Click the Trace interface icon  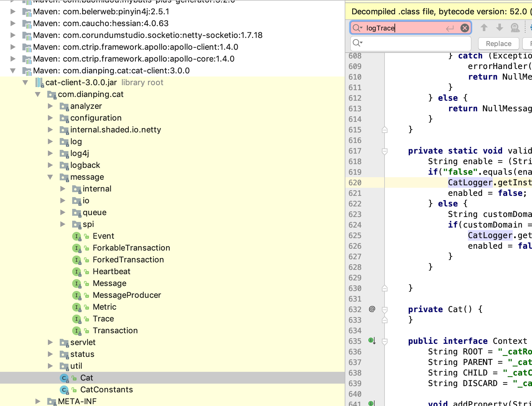tap(77, 319)
